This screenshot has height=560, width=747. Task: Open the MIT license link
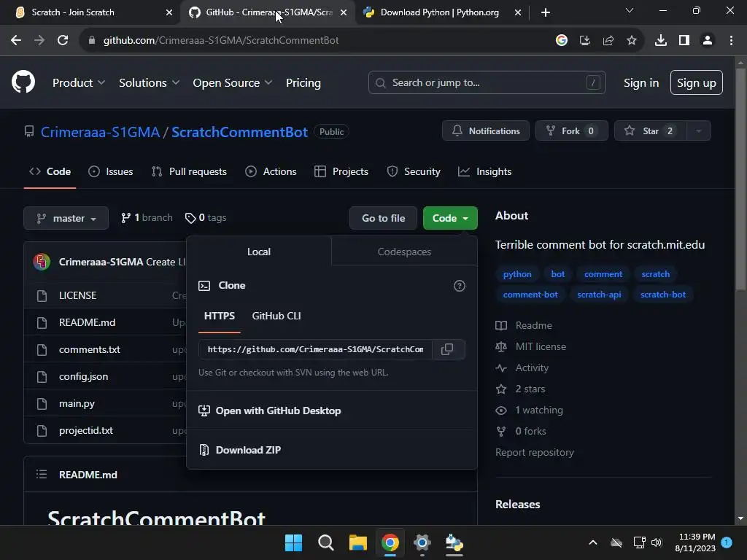click(x=541, y=346)
